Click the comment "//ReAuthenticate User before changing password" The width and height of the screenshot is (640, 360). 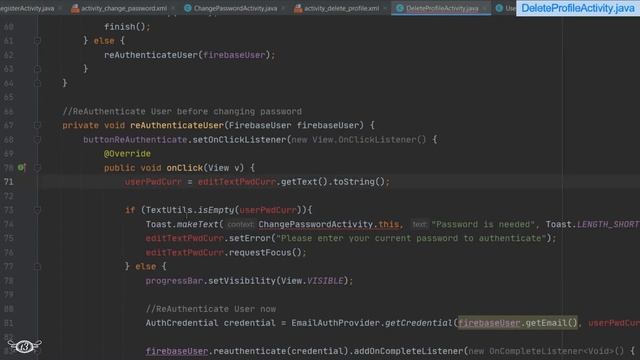(x=182, y=111)
